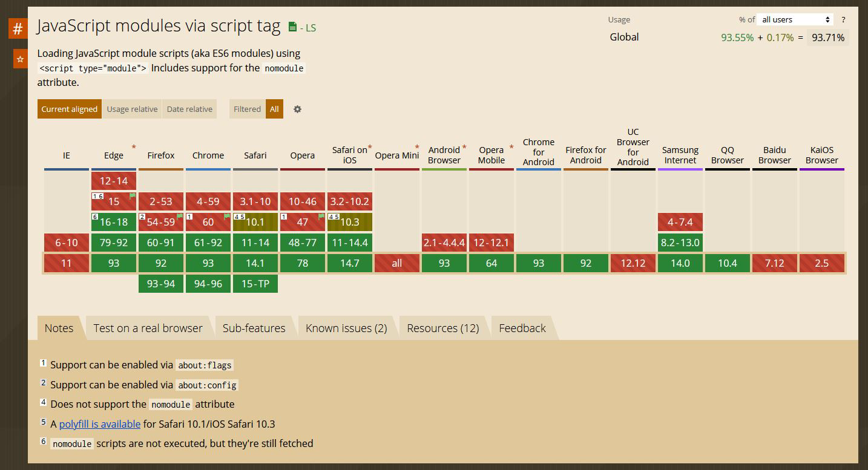Click the 93.71% total usage value
Image resolution: width=868 pixels, height=470 pixels.
click(828, 38)
